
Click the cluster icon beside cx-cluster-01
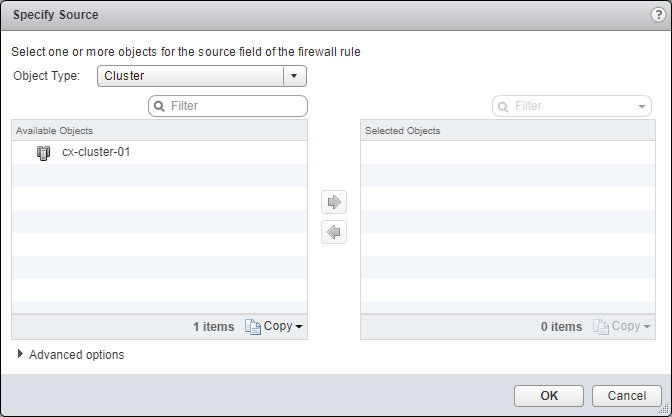[43, 153]
